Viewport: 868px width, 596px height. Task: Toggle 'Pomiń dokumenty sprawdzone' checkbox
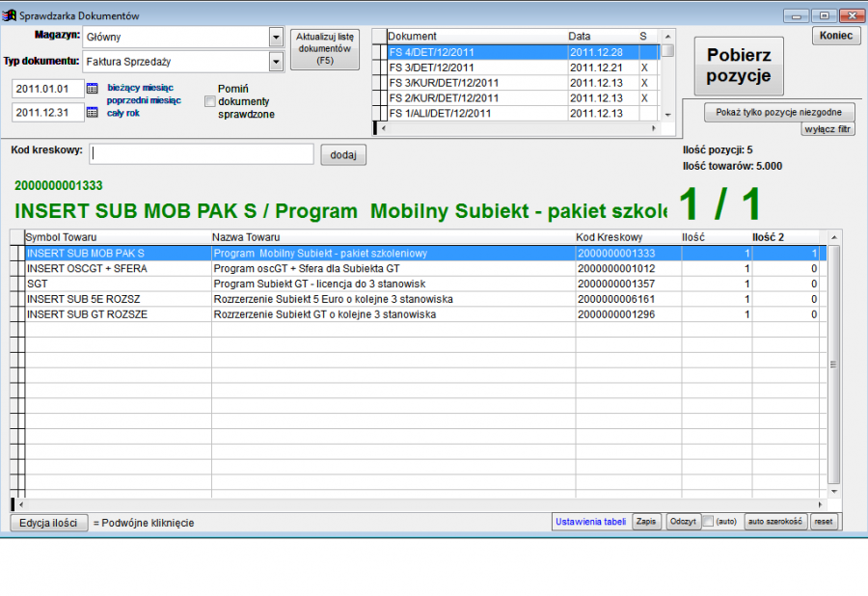pos(210,101)
